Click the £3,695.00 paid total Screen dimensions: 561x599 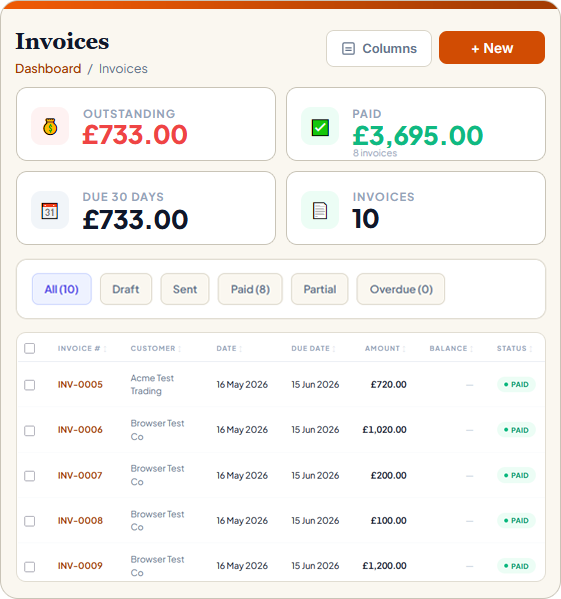(417, 136)
